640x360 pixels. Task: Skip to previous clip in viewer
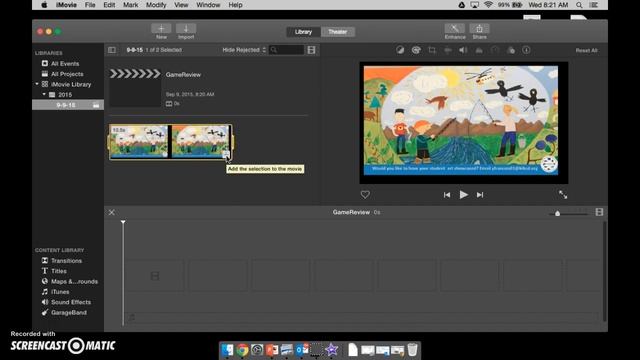click(447, 195)
